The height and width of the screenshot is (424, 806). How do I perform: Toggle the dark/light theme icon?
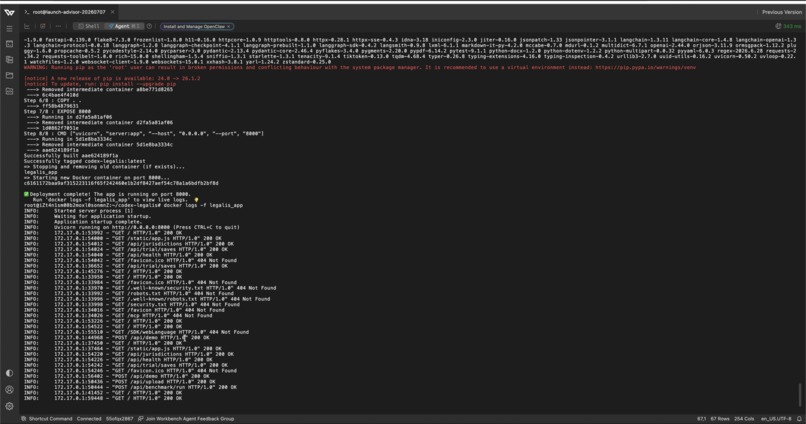click(x=9, y=373)
